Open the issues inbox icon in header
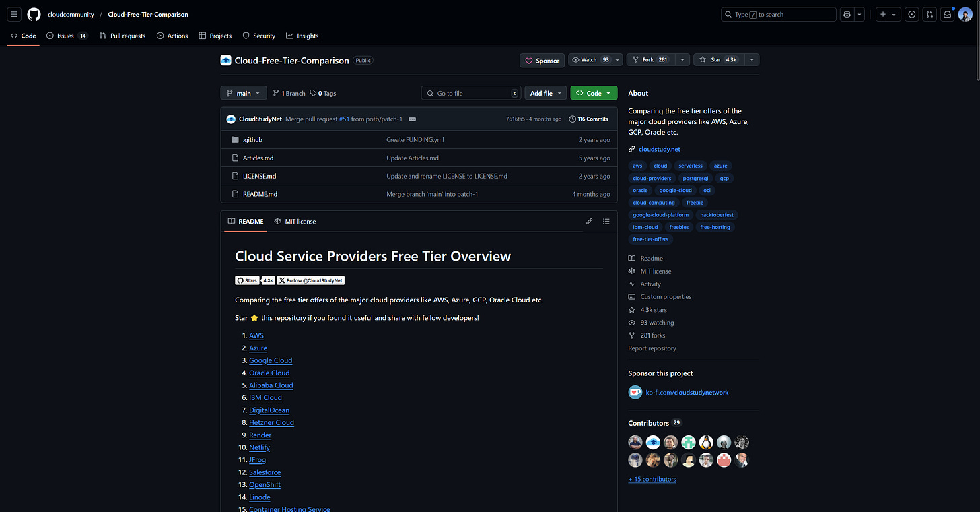This screenshot has width=980, height=512. tap(912, 14)
